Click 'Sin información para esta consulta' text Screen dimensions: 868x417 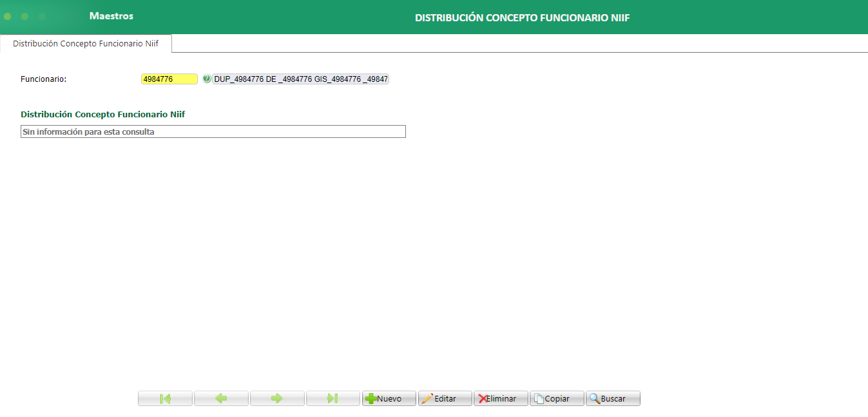[88, 131]
